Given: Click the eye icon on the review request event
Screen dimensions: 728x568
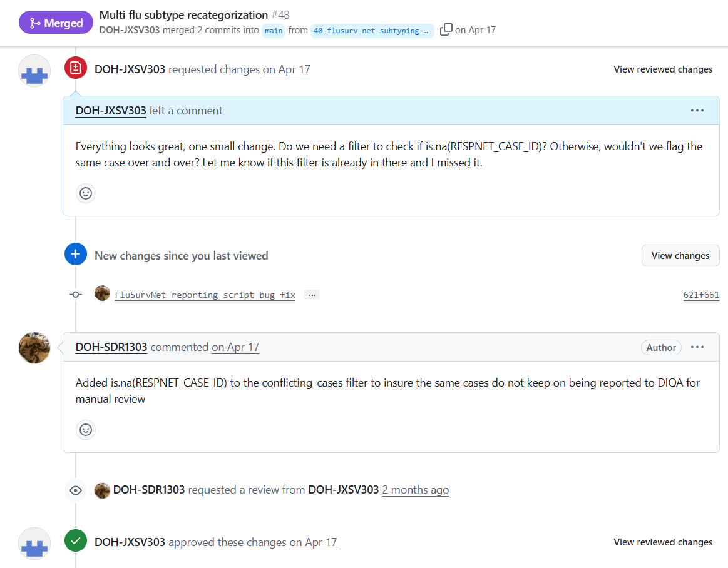Looking at the screenshot, I should 75,490.
